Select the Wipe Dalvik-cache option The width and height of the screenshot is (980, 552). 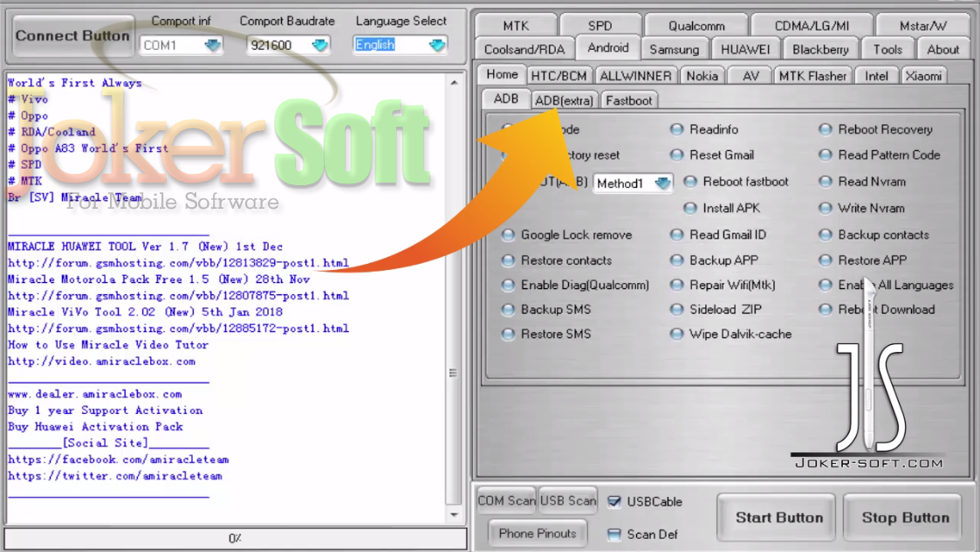tap(730, 335)
